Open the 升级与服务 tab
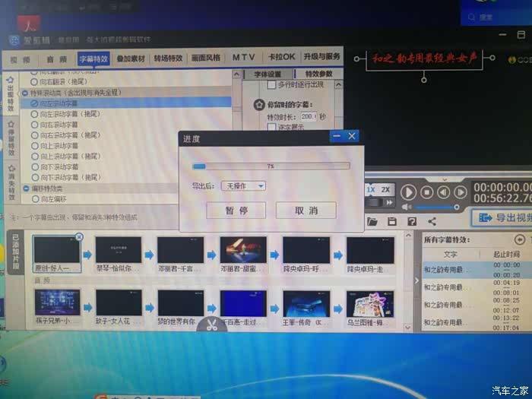532x399 pixels. click(321, 56)
